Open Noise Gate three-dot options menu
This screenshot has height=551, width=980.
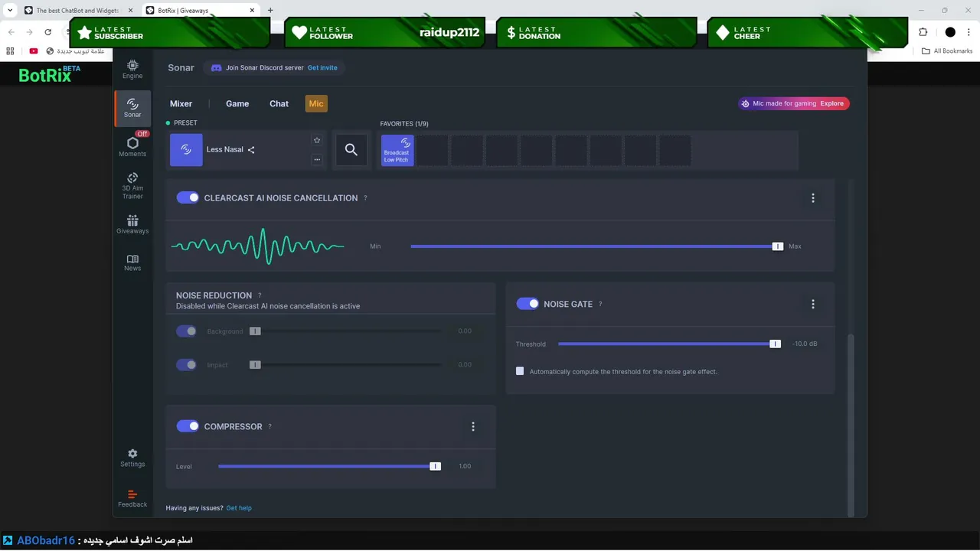(x=813, y=304)
